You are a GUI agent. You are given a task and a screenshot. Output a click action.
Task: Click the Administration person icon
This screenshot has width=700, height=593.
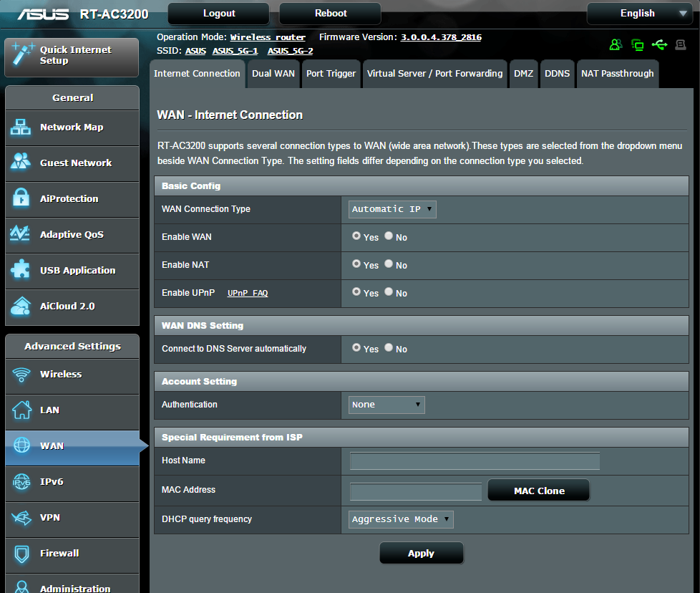click(21, 587)
